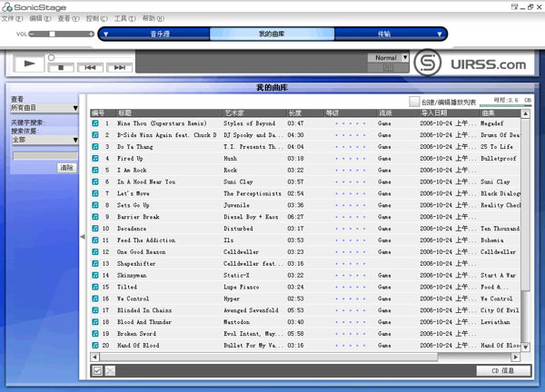Click music icon of Hand Of Blood row
Viewport: 545px width, 392px height.
[x=95, y=345]
